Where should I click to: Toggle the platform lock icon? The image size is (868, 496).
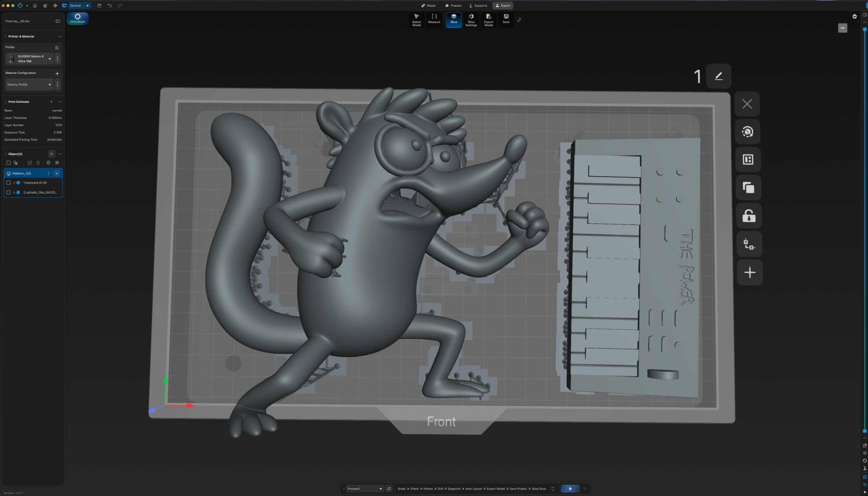(749, 216)
